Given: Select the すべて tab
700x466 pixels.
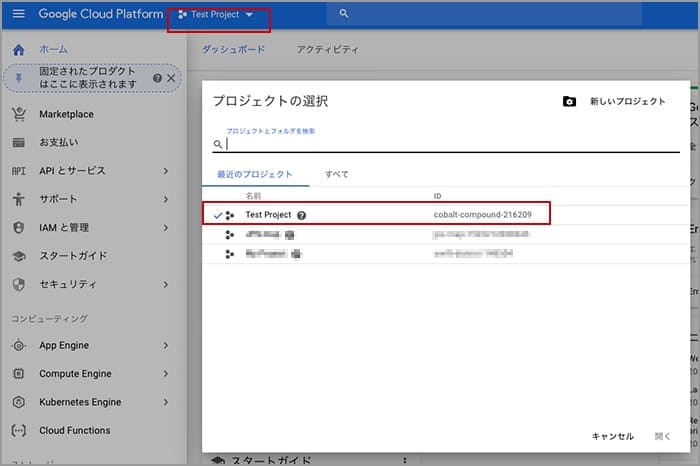Looking at the screenshot, I should (337, 174).
